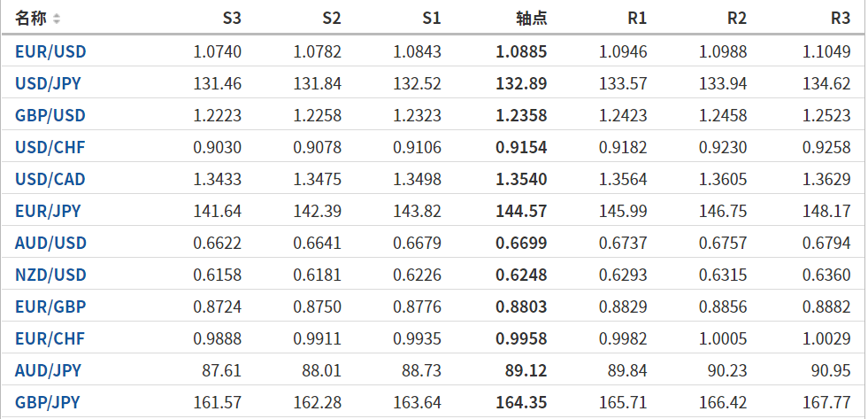Select the USD/CHF pair link
This screenshot has height=419, width=868.
50,147
